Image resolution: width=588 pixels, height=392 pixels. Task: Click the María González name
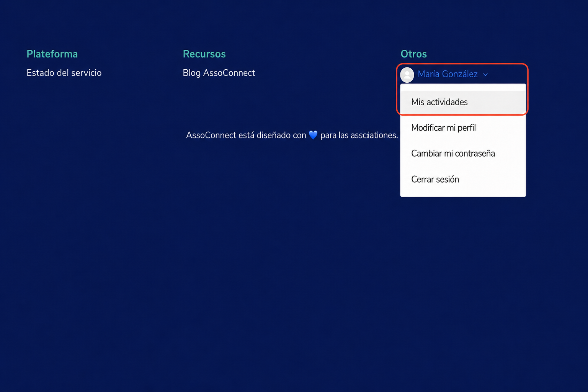coord(448,74)
